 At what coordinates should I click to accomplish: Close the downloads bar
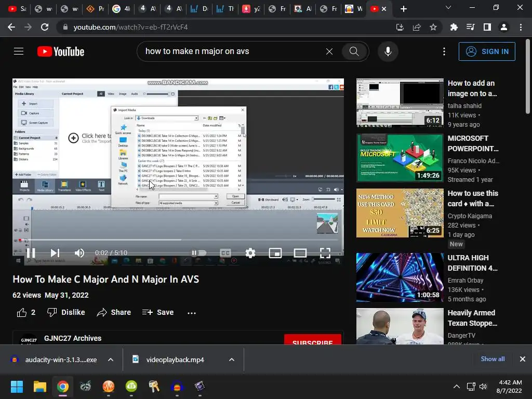click(523, 359)
